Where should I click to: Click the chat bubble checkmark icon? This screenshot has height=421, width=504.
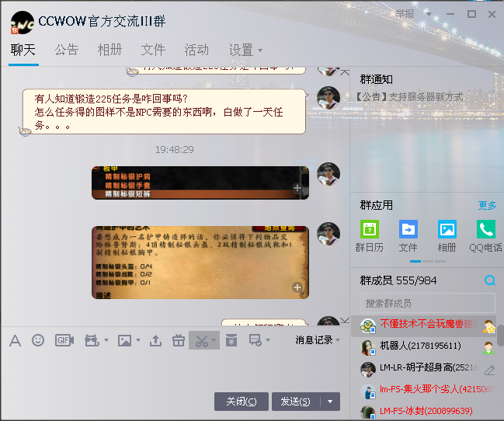click(255, 340)
